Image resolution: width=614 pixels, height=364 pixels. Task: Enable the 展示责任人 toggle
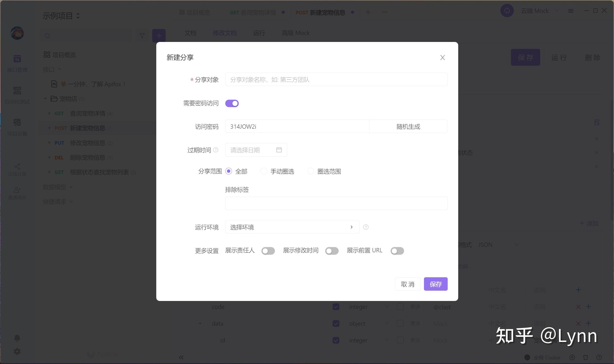tap(268, 250)
